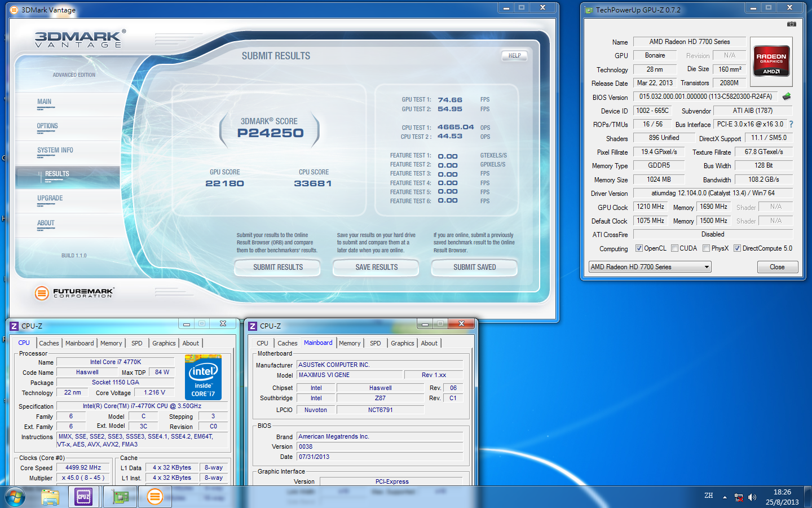
Task: Switch to 3DMark Vantage from the taskbar
Action: tap(155, 497)
